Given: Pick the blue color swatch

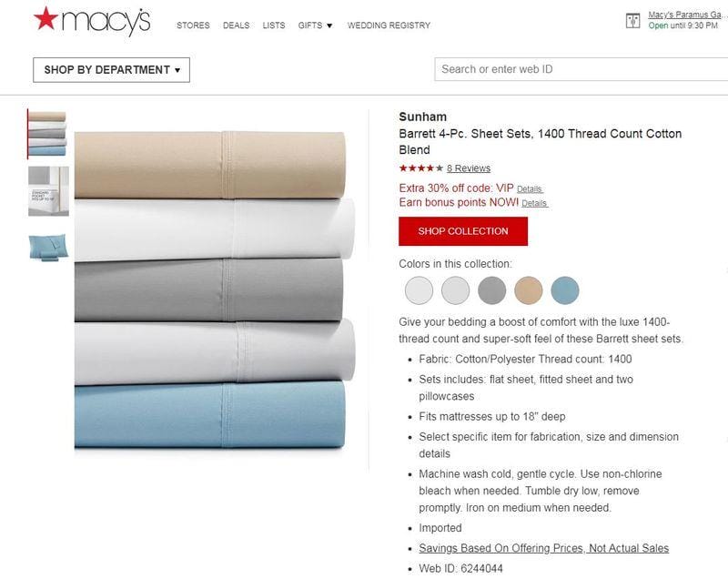Looking at the screenshot, I should click(x=565, y=290).
